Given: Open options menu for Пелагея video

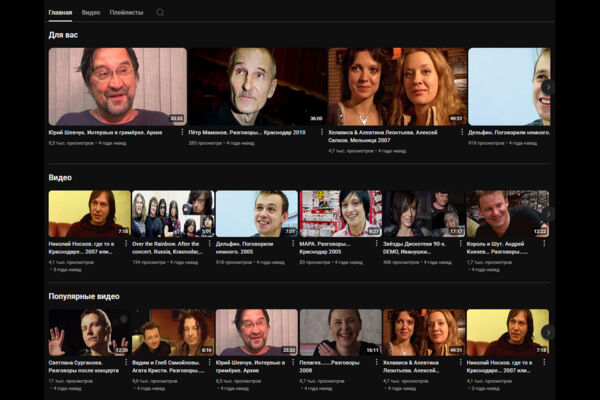Looking at the screenshot, I should (x=377, y=362).
